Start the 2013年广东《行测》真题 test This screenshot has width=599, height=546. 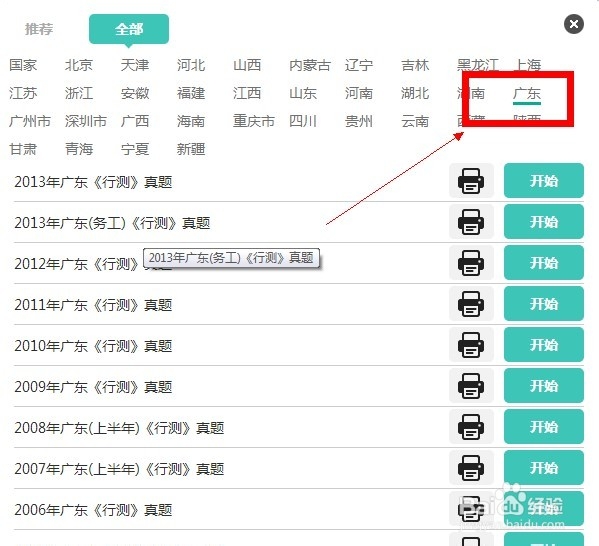click(x=544, y=181)
